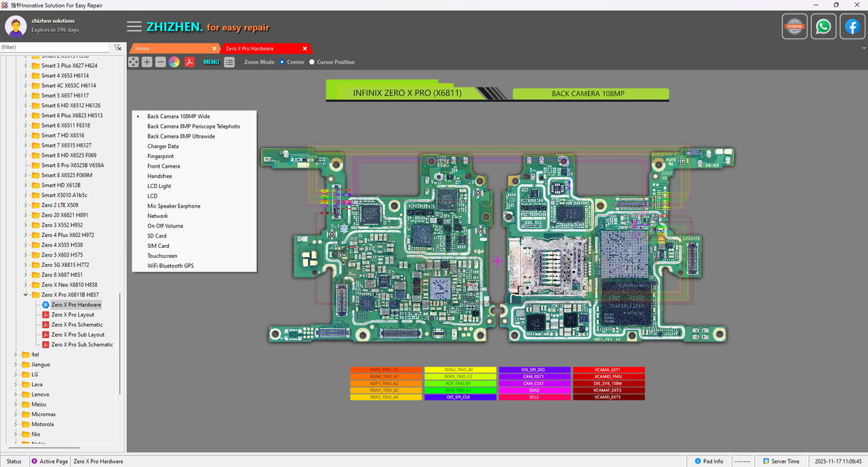The height and width of the screenshot is (467, 868).
Task: Select Center zoom mode radio button
Action: pos(282,62)
